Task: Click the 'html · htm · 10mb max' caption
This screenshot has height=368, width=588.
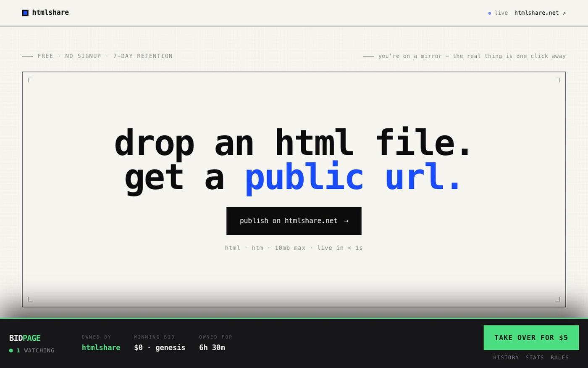Action: 294,248
